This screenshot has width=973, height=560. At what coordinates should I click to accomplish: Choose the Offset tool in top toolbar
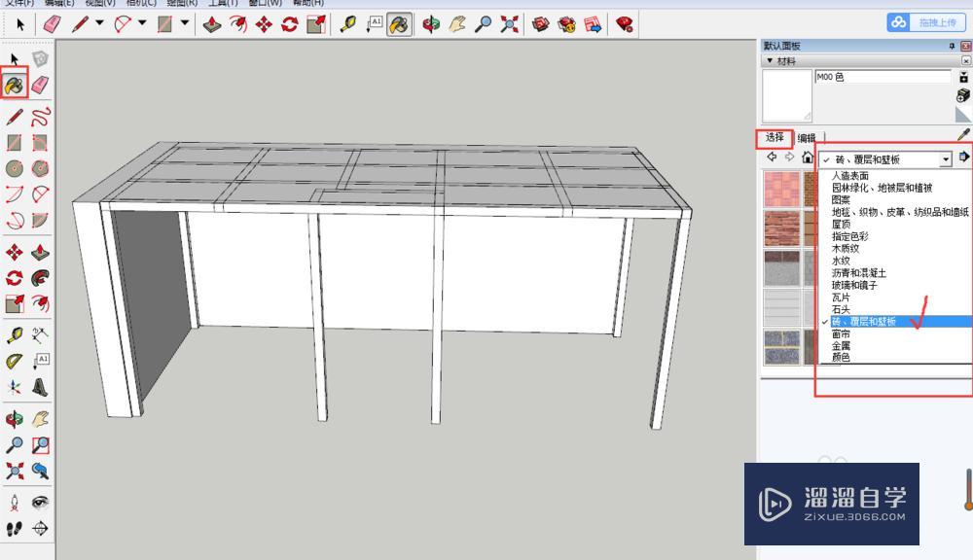(x=238, y=24)
